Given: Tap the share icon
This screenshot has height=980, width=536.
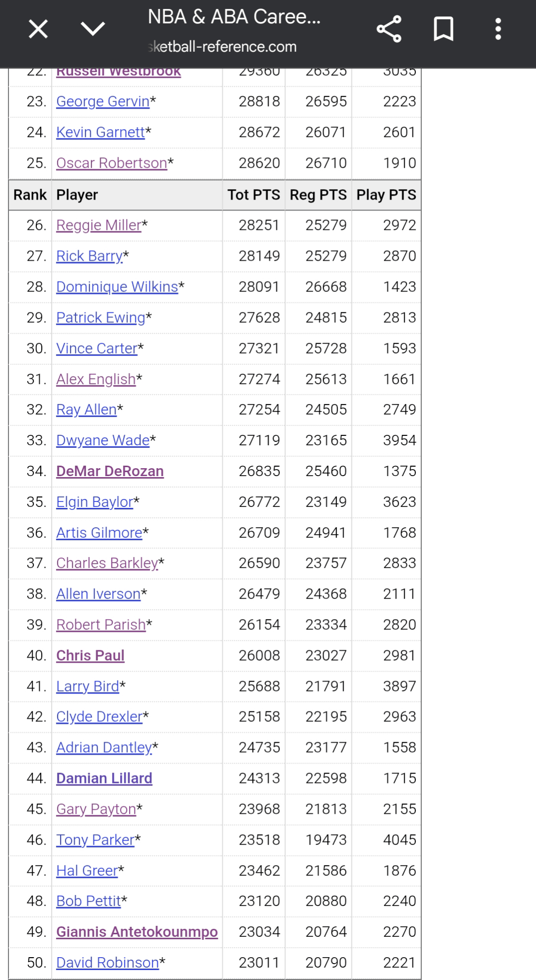Looking at the screenshot, I should coord(389,29).
